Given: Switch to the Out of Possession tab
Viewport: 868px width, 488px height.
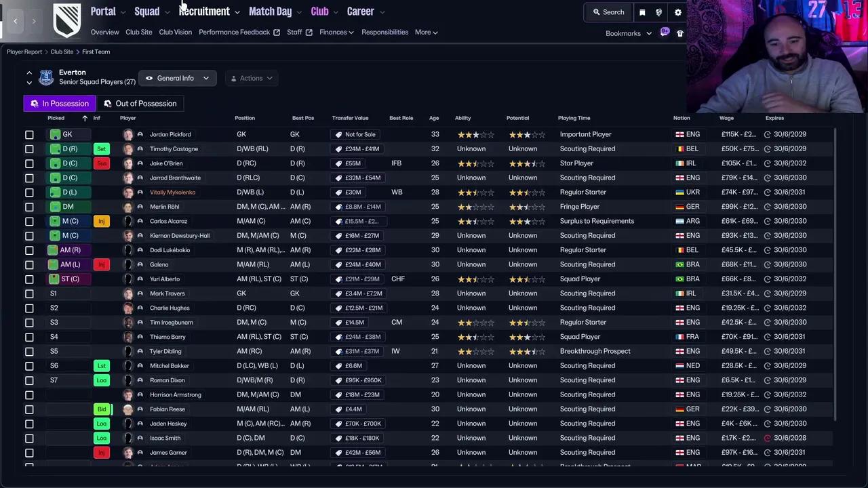Looking at the screenshot, I should pyautogui.click(x=140, y=104).
